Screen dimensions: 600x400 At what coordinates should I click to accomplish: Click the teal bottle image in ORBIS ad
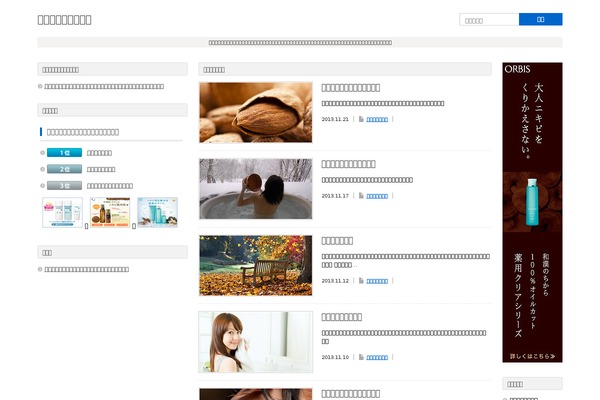(x=532, y=202)
